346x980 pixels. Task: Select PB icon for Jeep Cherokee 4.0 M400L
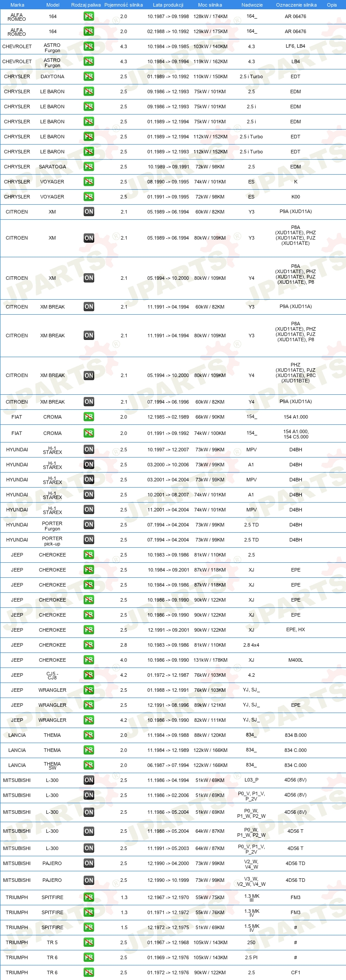pyautogui.click(x=88, y=660)
